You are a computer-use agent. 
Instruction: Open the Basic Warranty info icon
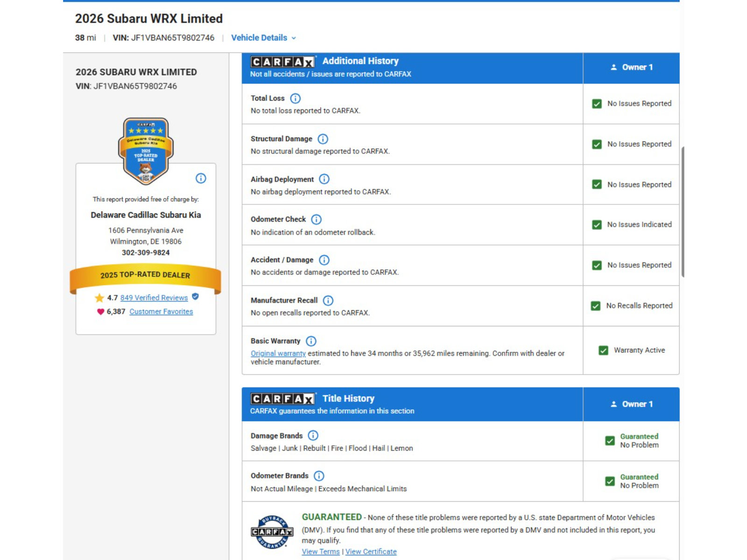pyautogui.click(x=311, y=341)
